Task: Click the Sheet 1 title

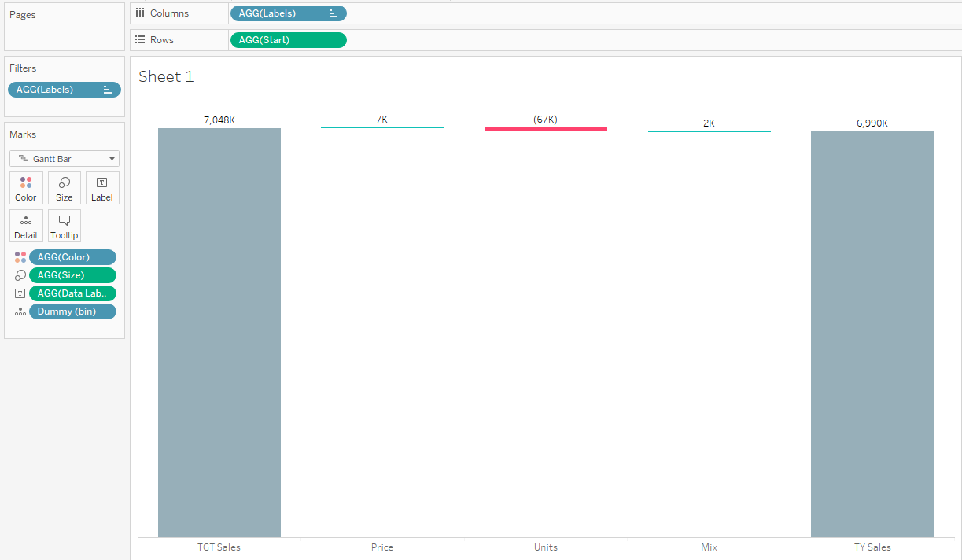Action: coord(166,76)
